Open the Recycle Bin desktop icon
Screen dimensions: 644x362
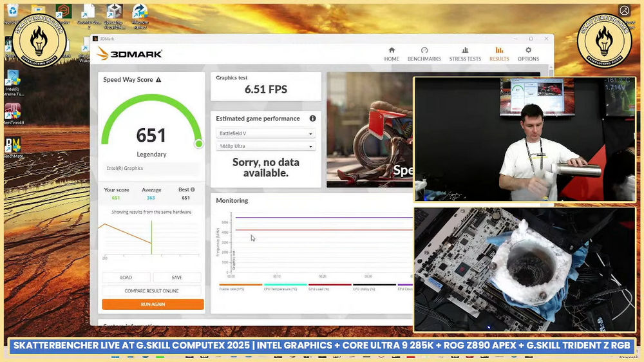click(x=12, y=14)
